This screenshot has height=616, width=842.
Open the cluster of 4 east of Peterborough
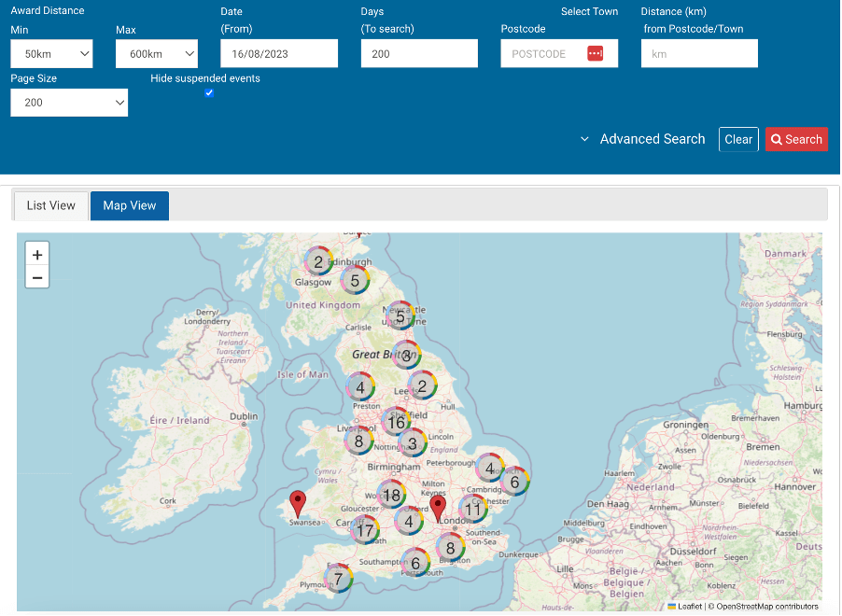490,468
